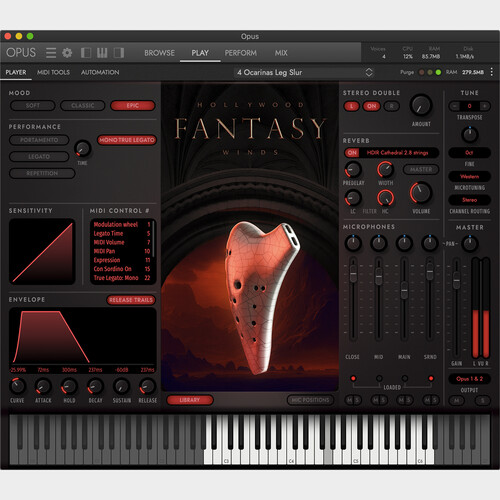
Task: Disable Mono True Legato
Action: click(x=127, y=140)
